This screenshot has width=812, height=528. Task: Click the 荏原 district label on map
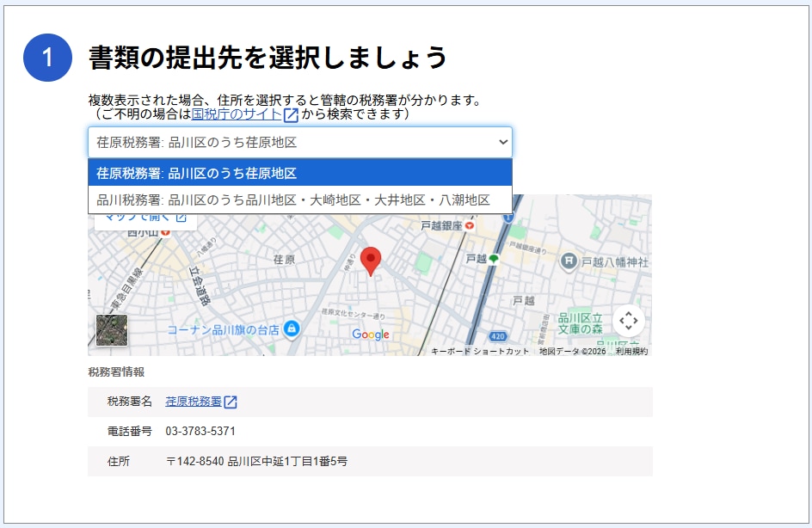[284, 260]
